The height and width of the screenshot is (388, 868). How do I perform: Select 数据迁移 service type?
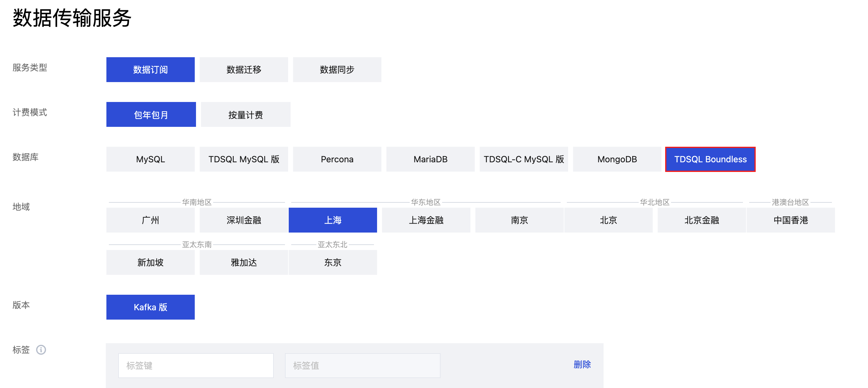point(244,70)
